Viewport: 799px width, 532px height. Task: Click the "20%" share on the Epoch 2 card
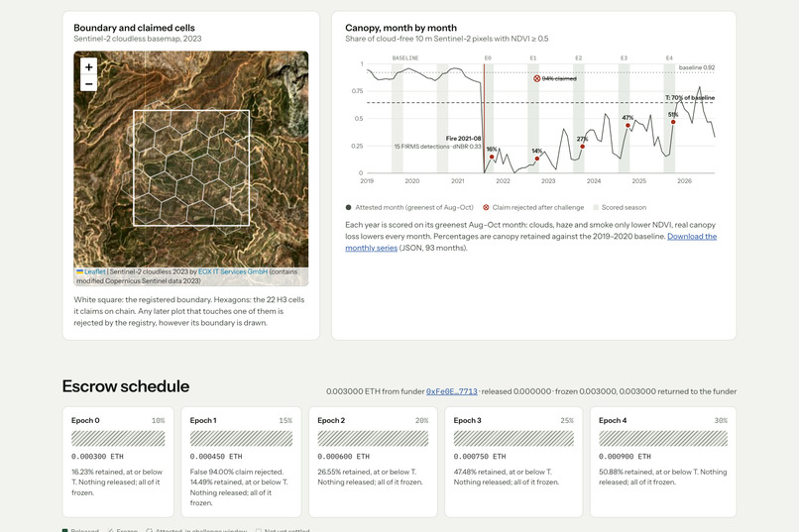[x=421, y=420]
